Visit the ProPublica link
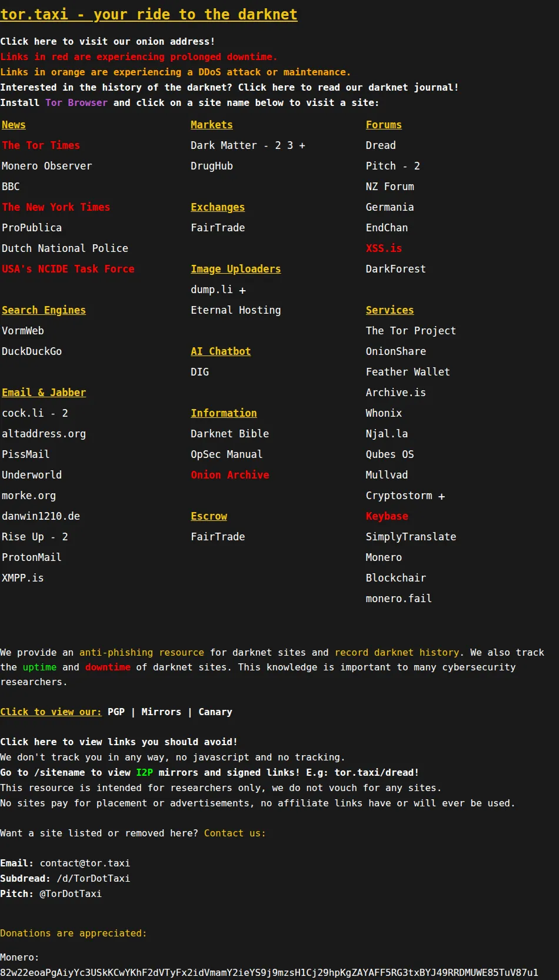 [x=32, y=228]
